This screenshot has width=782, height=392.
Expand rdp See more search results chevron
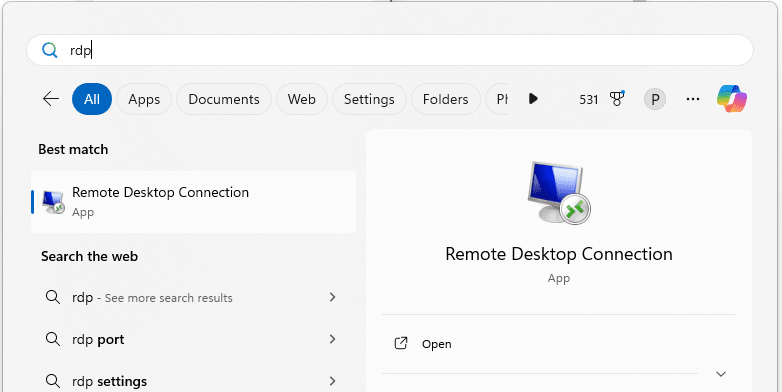(x=333, y=297)
